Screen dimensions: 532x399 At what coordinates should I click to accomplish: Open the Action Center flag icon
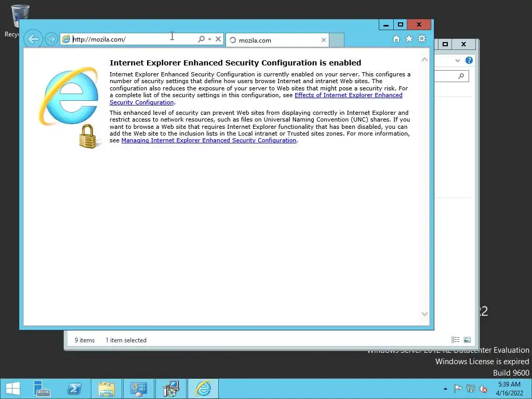[x=458, y=389]
